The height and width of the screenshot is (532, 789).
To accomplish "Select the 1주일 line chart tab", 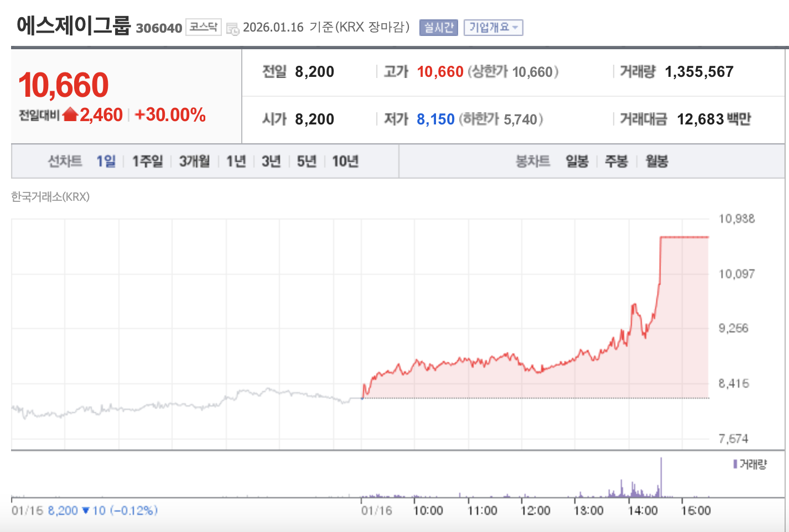I will [148, 161].
